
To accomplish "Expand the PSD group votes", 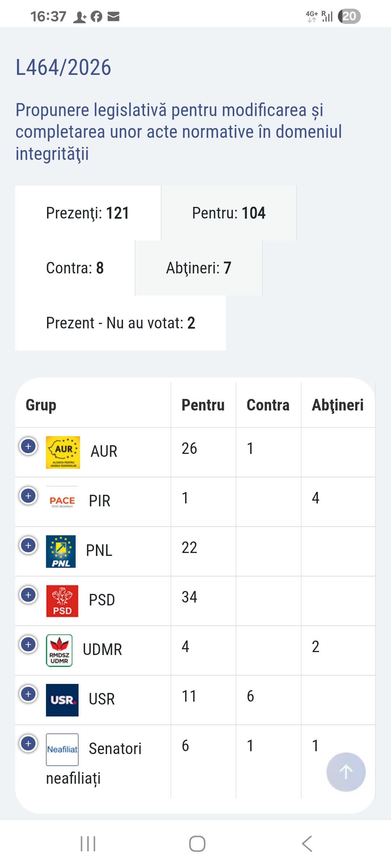I will pyautogui.click(x=28, y=595).
